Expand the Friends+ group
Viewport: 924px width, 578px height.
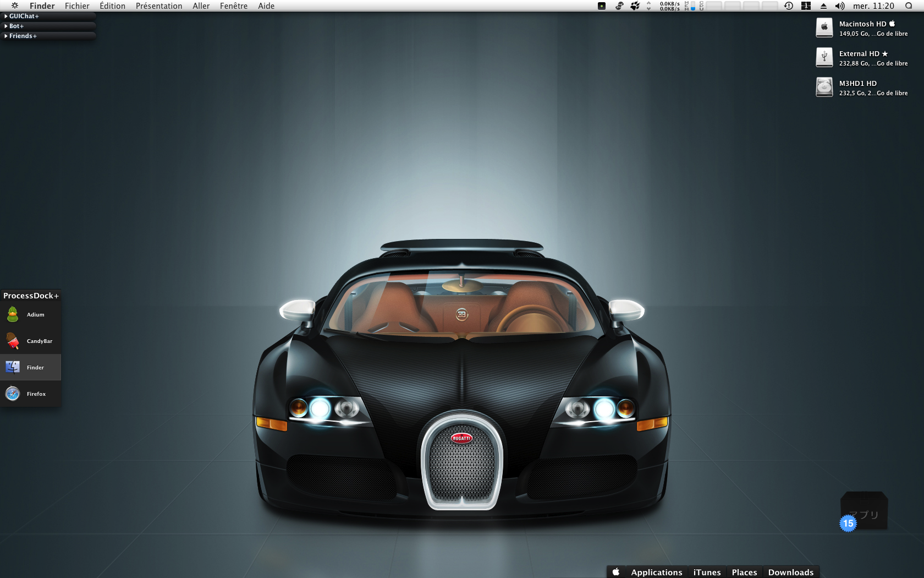tap(48, 36)
